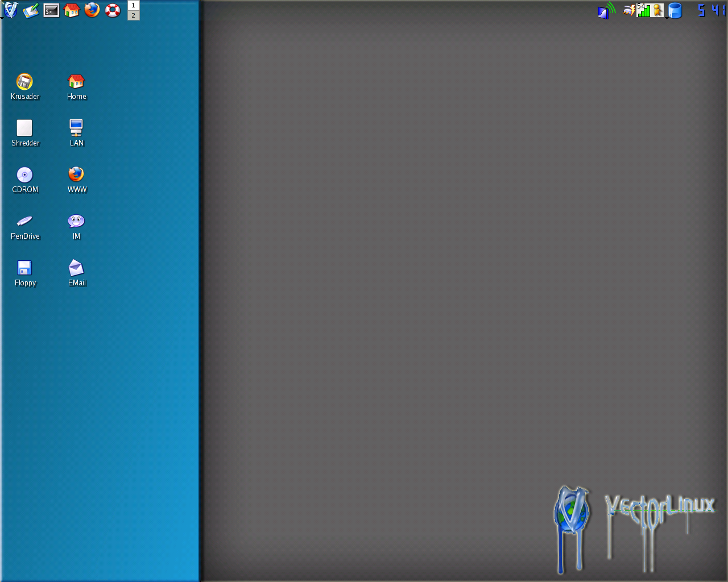
Task: Open the PenDrive desktop icon
Action: 25,227
